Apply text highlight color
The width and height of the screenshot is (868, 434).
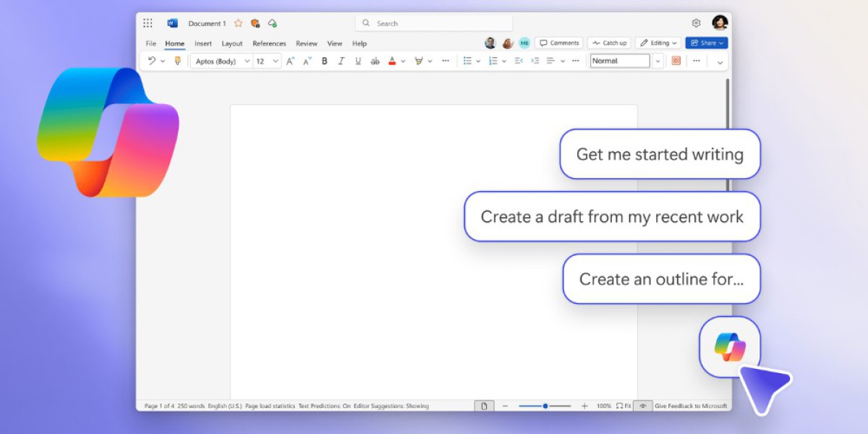(x=419, y=61)
